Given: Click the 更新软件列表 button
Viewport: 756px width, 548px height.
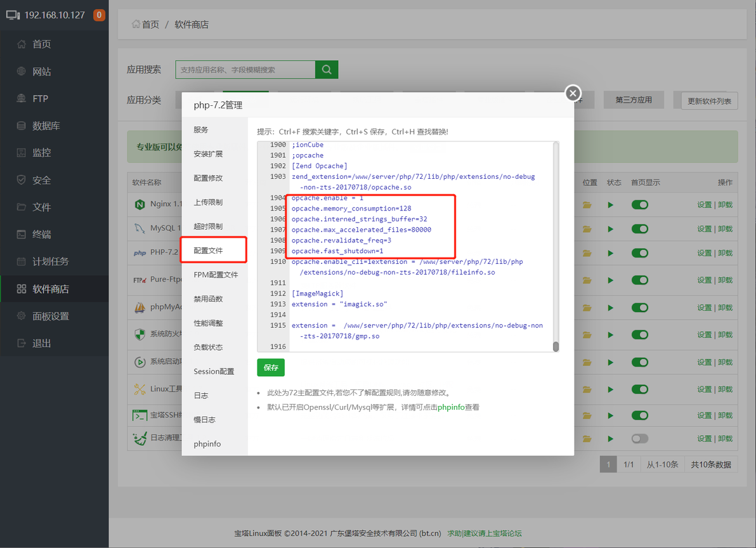Looking at the screenshot, I should (x=709, y=101).
